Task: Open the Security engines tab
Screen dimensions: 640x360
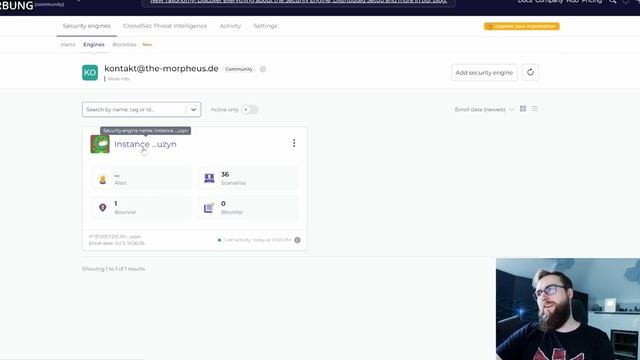Action: [87, 26]
